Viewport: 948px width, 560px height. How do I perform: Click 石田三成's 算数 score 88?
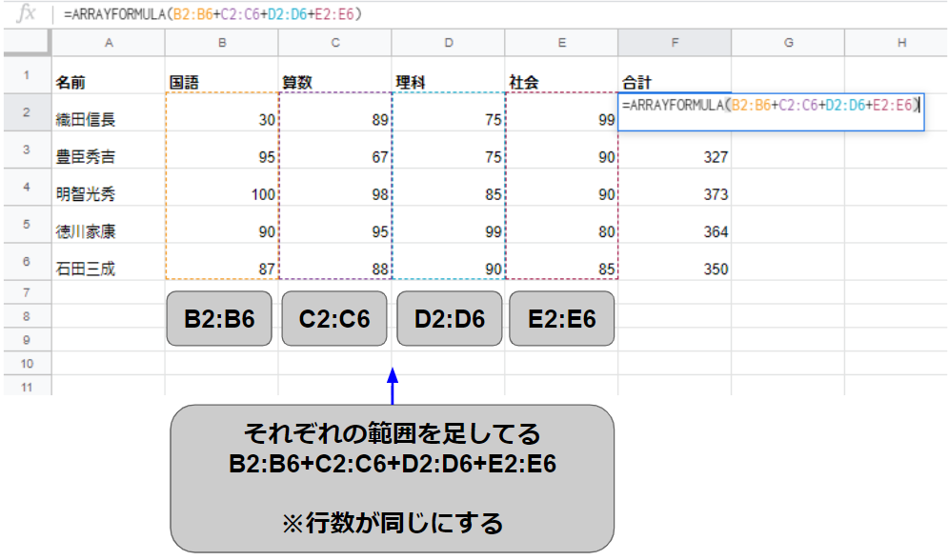pyautogui.click(x=335, y=262)
